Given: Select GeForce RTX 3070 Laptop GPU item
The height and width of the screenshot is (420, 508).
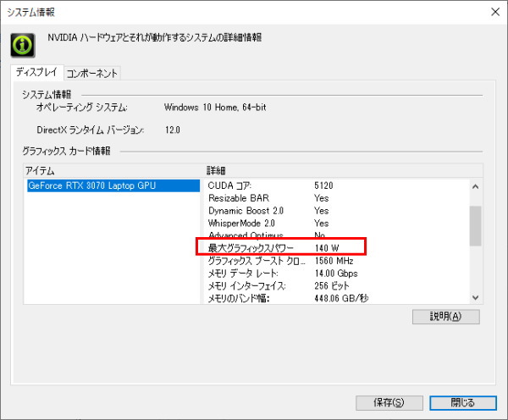Looking at the screenshot, I should pos(113,185).
